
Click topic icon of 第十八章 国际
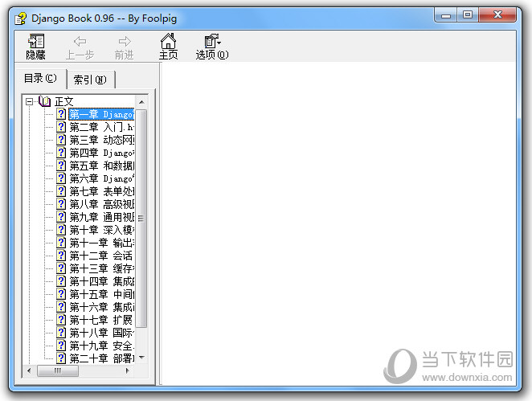[x=61, y=333]
